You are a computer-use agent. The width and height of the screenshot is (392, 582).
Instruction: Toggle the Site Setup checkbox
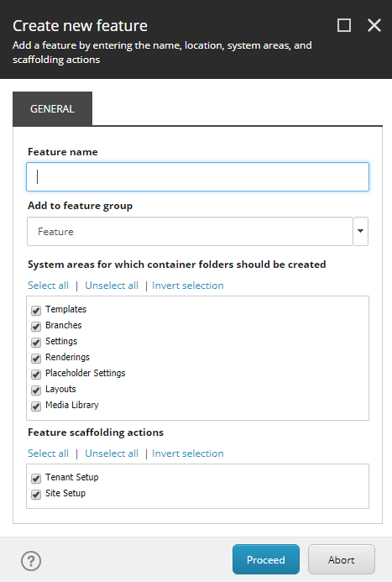(x=36, y=494)
